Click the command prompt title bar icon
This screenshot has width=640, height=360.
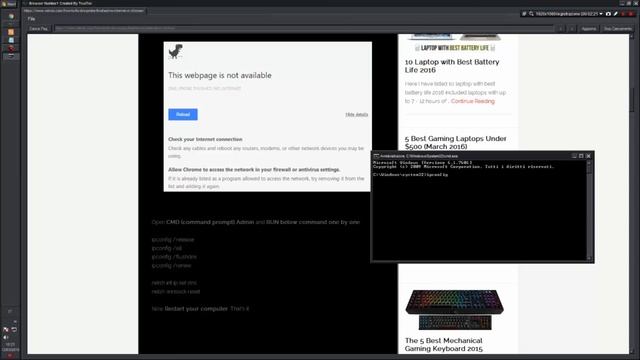376,156
